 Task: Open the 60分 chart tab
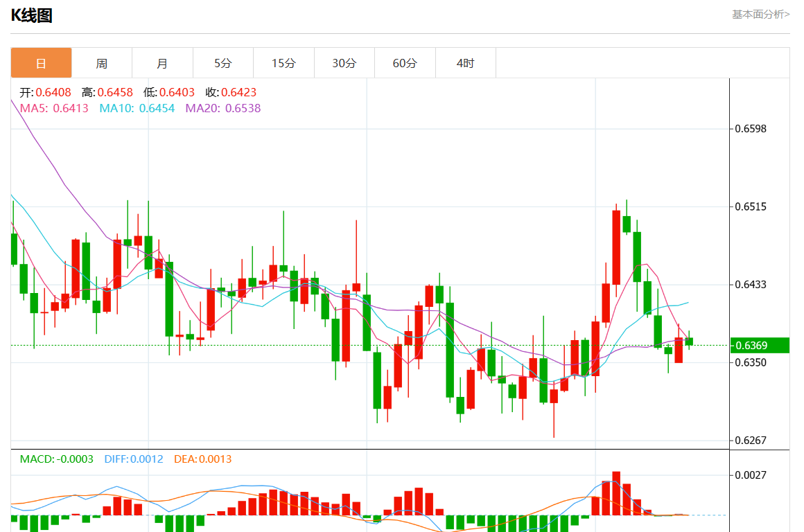tap(405, 63)
